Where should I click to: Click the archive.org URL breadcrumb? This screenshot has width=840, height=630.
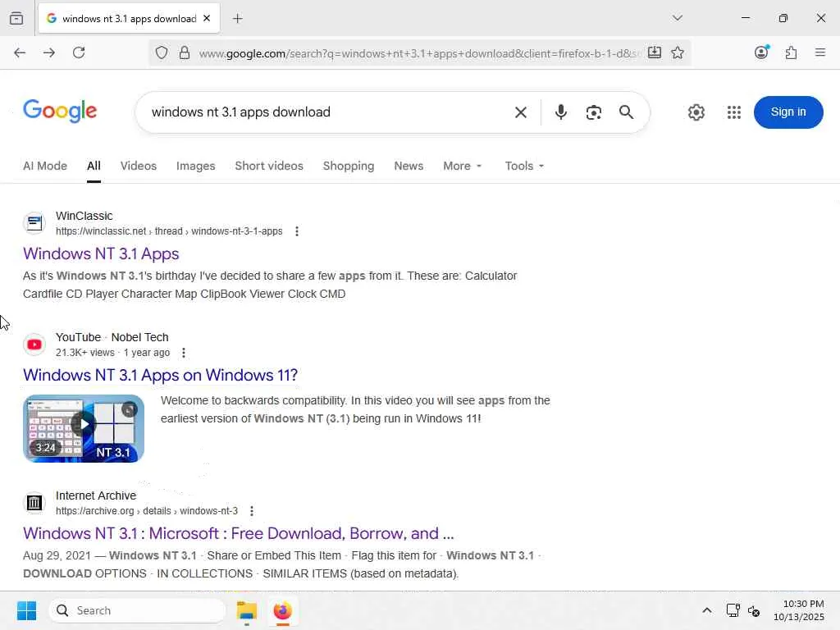pyautogui.click(x=146, y=510)
